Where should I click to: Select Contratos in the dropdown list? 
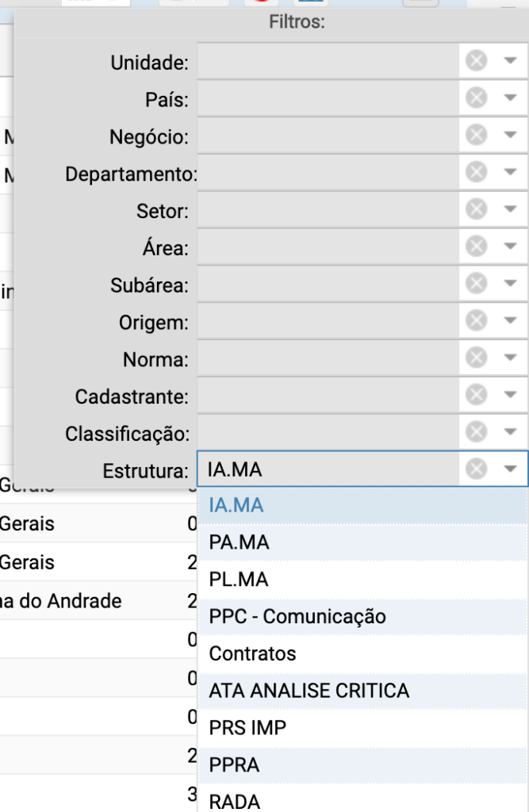coord(252,653)
